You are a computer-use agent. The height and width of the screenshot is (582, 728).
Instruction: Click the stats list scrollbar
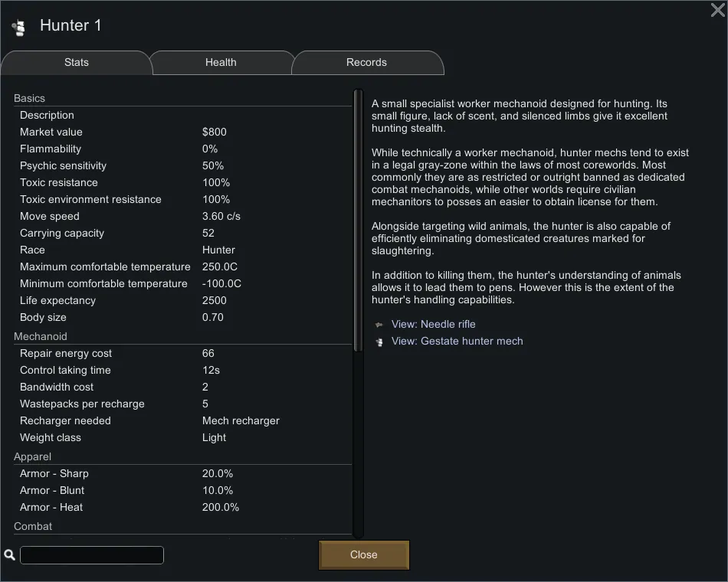tap(358, 222)
